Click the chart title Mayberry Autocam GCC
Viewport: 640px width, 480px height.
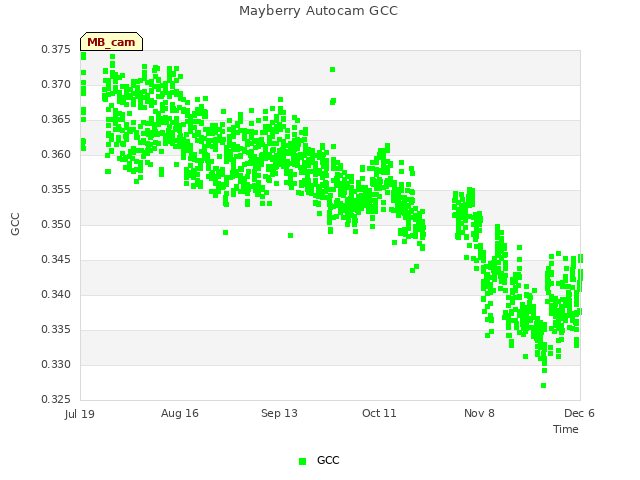[318, 11]
